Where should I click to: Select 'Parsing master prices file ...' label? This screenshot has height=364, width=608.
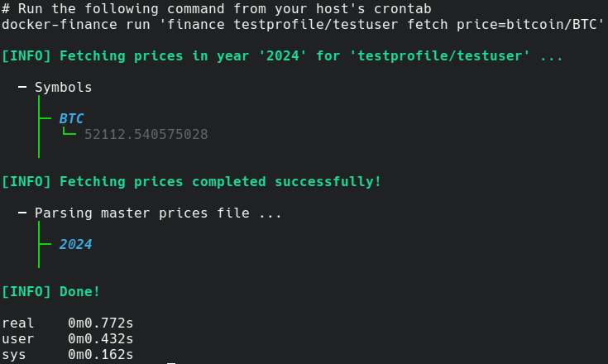tap(158, 213)
